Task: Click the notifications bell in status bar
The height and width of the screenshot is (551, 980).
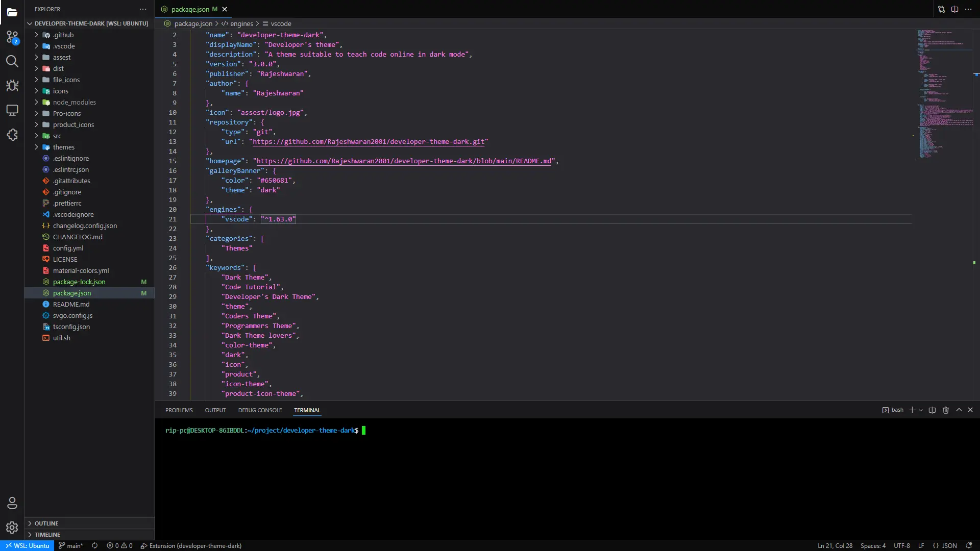Action: pos(969,545)
